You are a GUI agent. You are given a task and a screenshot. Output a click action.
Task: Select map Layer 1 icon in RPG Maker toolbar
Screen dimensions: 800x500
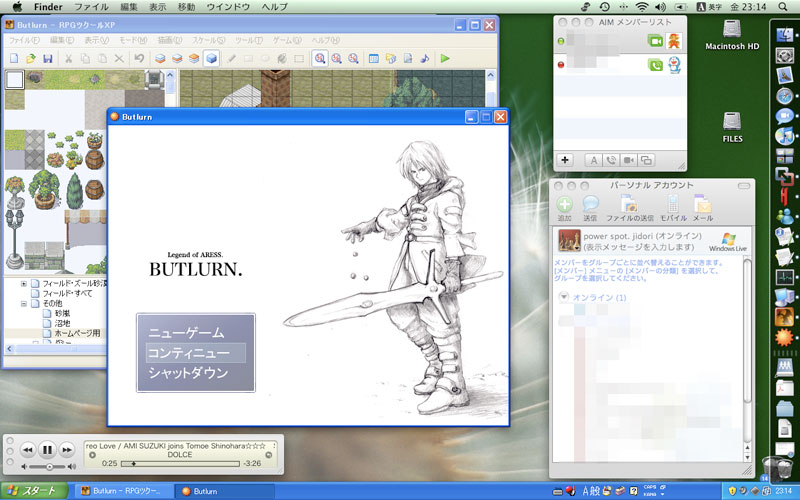pos(160,59)
